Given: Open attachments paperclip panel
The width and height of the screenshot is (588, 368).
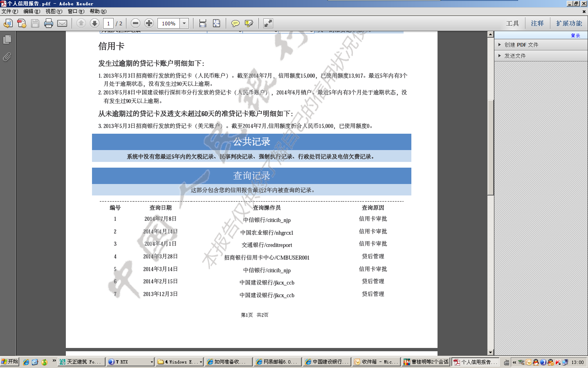Looking at the screenshot, I should (7, 57).
